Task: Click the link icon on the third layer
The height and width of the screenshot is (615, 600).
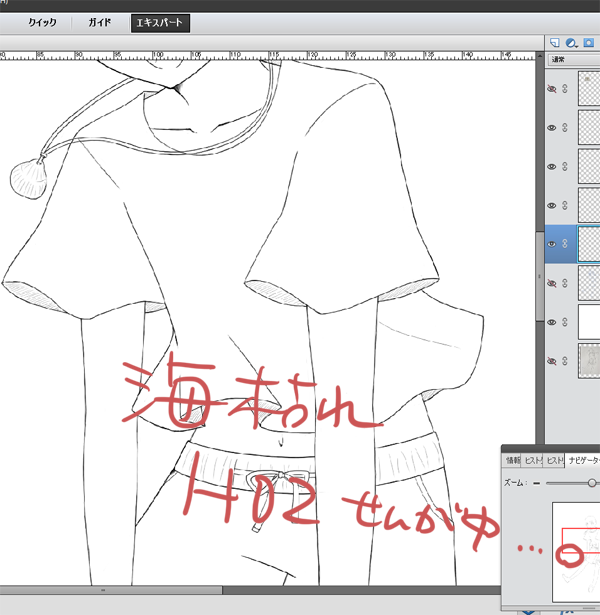Action: click(565, 166)
